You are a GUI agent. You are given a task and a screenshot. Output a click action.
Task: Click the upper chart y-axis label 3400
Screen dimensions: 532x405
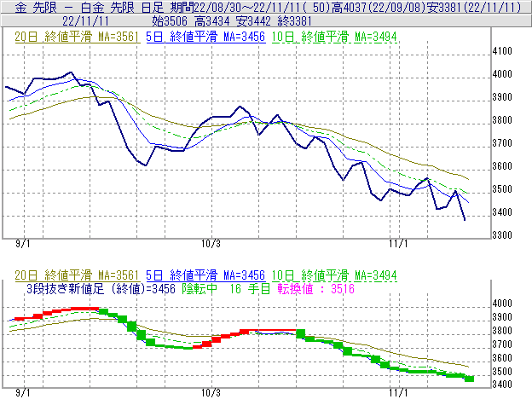pyautogui.click(x=502, y=212)
